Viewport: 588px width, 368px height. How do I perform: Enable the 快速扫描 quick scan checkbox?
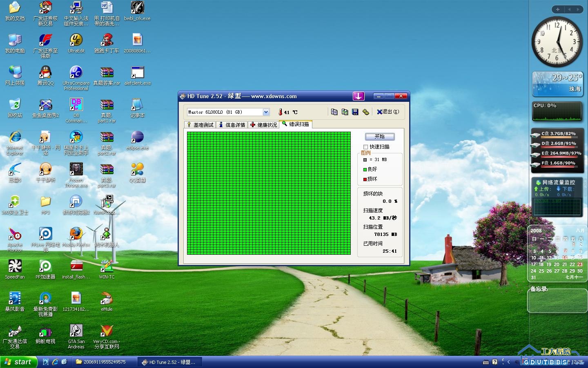(x=365, y=147)
